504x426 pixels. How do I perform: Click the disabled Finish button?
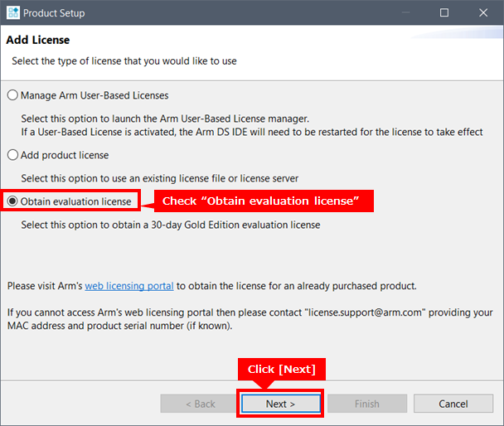coord(366,404)
